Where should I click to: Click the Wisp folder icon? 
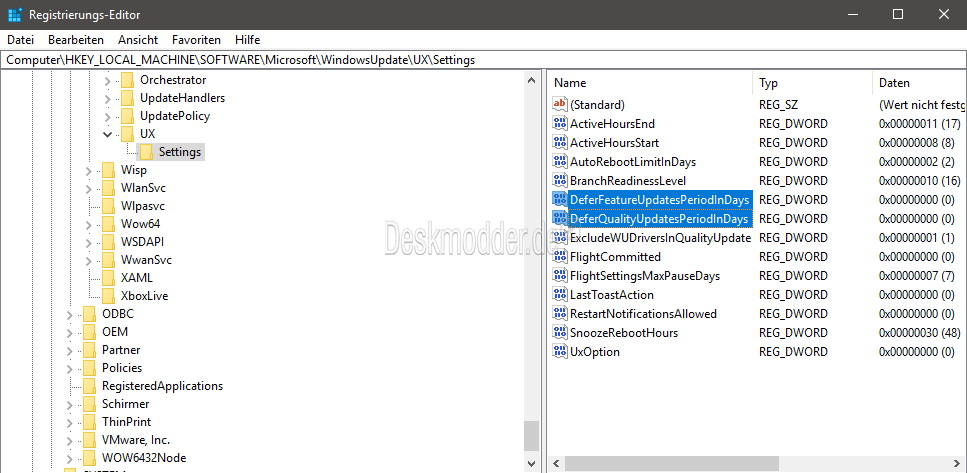(109, 170)
